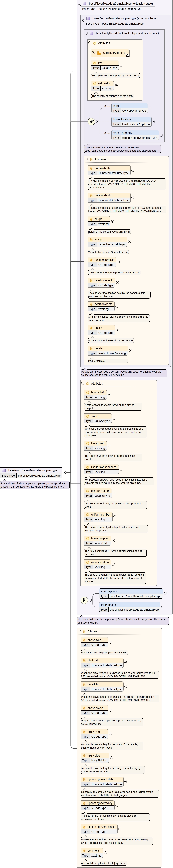Open the FlexLocationPropType type link
173x868 pixels.
point(136,124)
